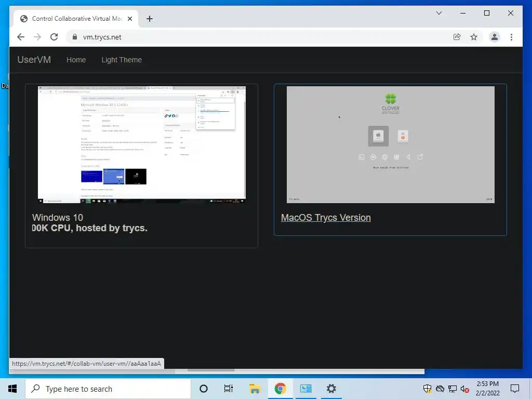This screenshot has height=399, width=532.
Task: Open the Windows 10 VM thumbnail
Action: tap(141, 144)
